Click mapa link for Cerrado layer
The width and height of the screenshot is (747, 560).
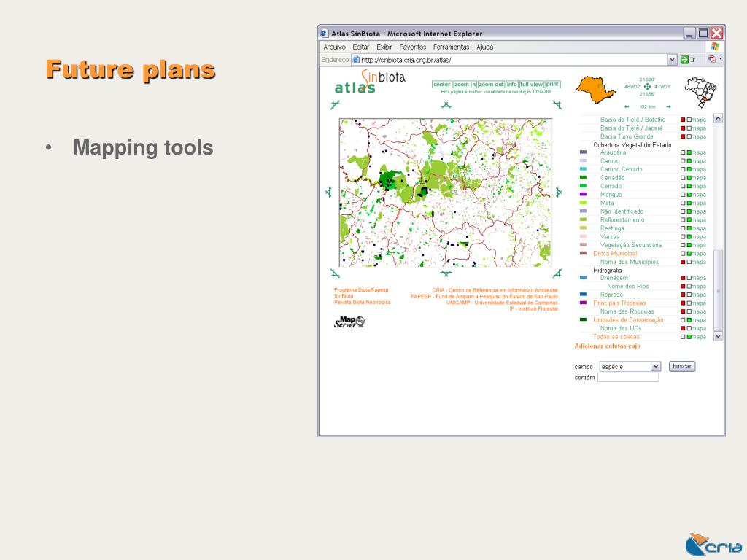click(x=699, y=186)
